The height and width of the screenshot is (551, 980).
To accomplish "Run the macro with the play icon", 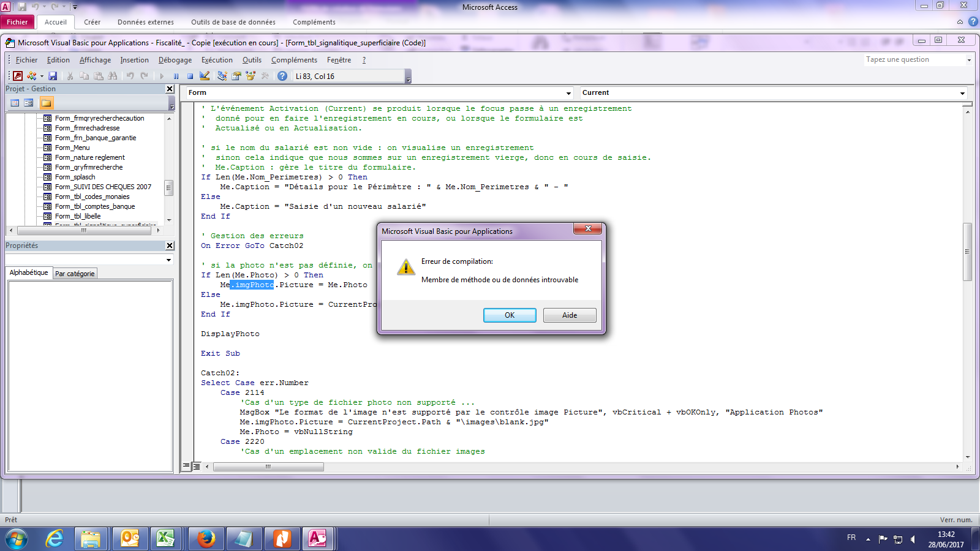I will (162, 76).
